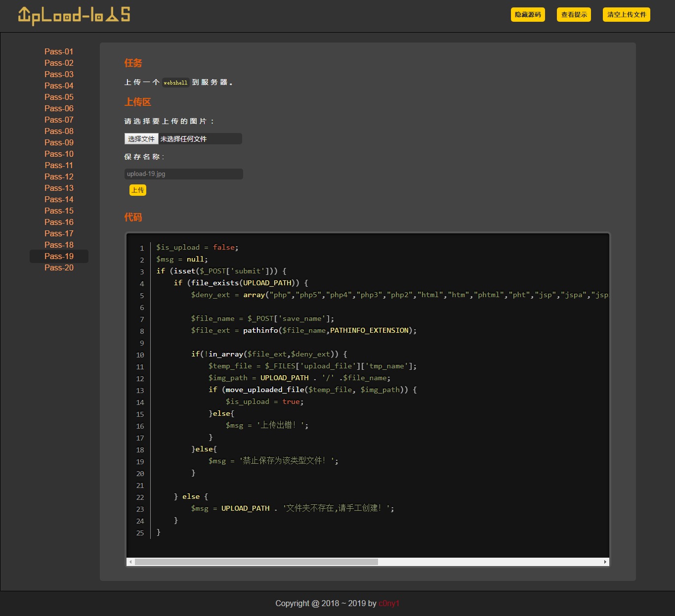This screenshot has height=616, width=675.
Task: Open the 查看提示 hint dialog
Action: coord(573,15)
